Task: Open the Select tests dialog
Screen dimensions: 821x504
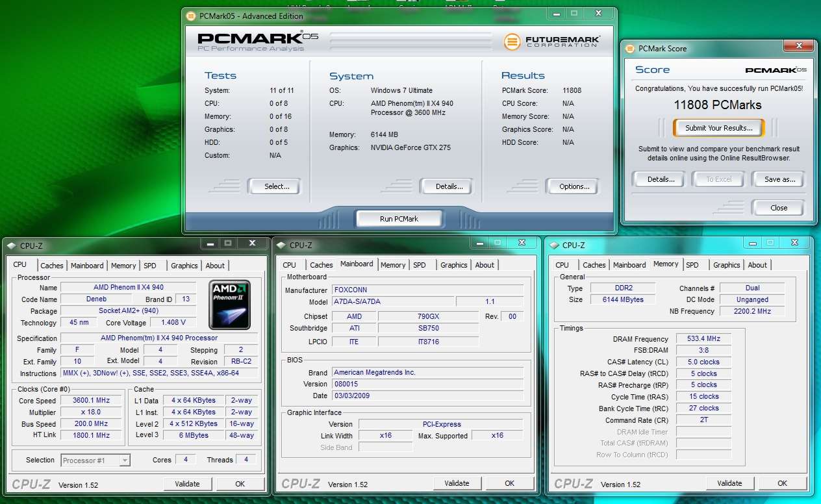Action: click(x=274, y=186)
